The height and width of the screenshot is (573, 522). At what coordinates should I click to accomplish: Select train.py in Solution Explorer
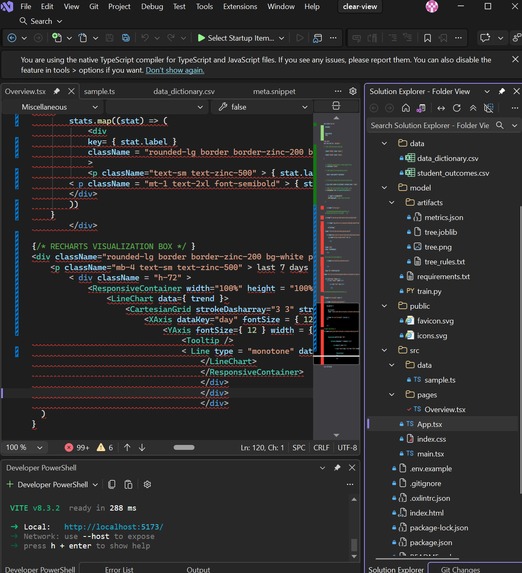click(429, 291)
